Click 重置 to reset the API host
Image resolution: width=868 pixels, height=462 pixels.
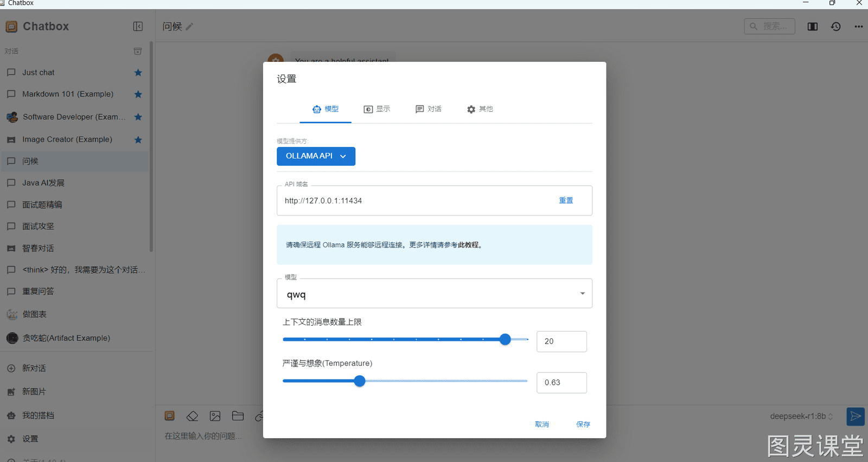coord(566,201)
